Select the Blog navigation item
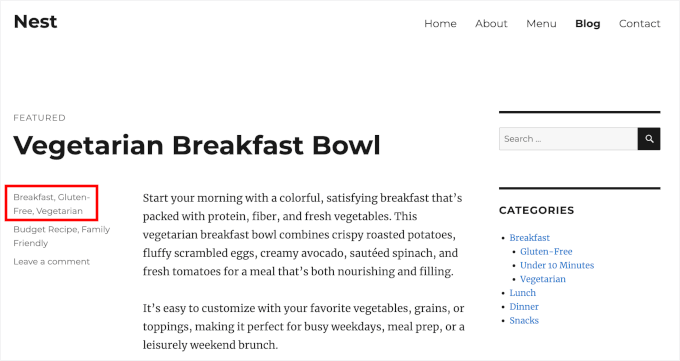The width and height of the screenshot is (680, 361). 588,23
